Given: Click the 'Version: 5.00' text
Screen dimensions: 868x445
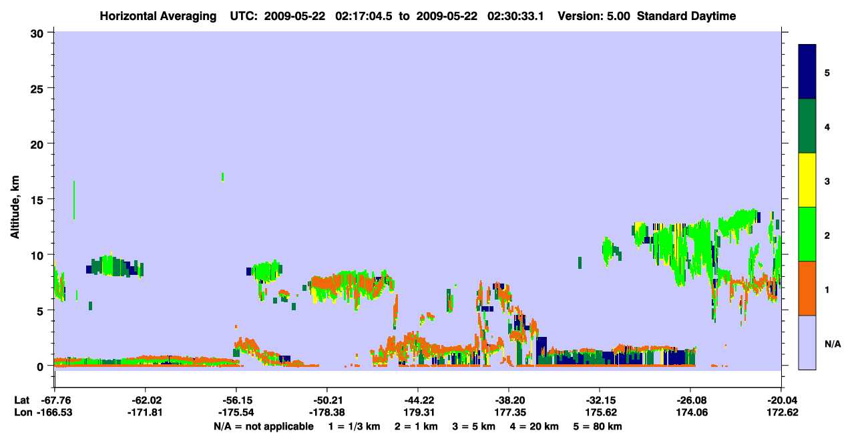Looking at the screenshot, I should pyautogui.click(x=594, y=16).
